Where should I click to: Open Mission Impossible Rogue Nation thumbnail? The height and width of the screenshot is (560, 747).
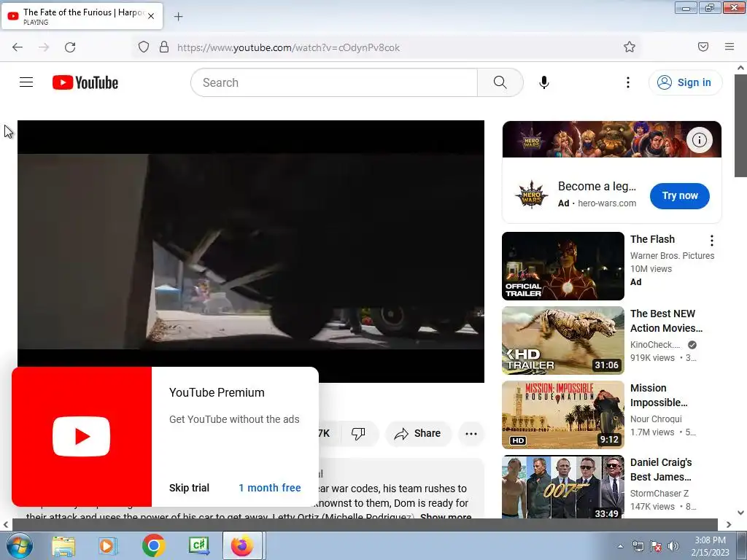coord(562,415)
